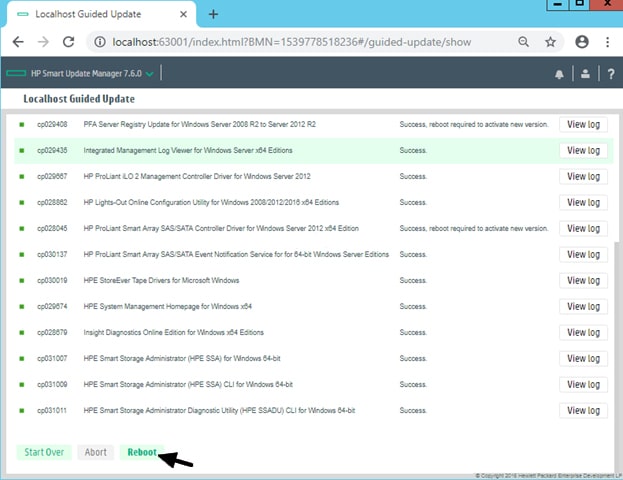View log for HPE System Management Homepage
This screenshot has height=480, width=623.
click(x=583, y=306)
